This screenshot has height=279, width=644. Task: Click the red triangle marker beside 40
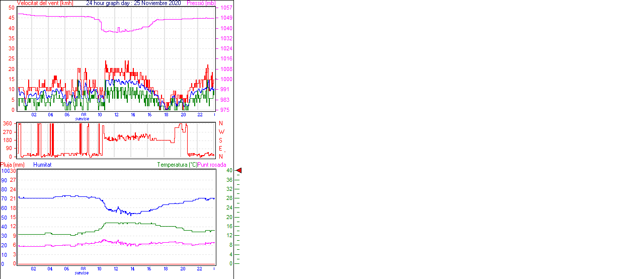(x=239, y=171)
